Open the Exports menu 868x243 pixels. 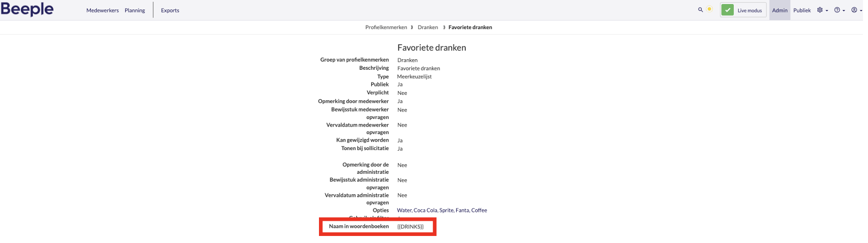[x=170, y=10]
